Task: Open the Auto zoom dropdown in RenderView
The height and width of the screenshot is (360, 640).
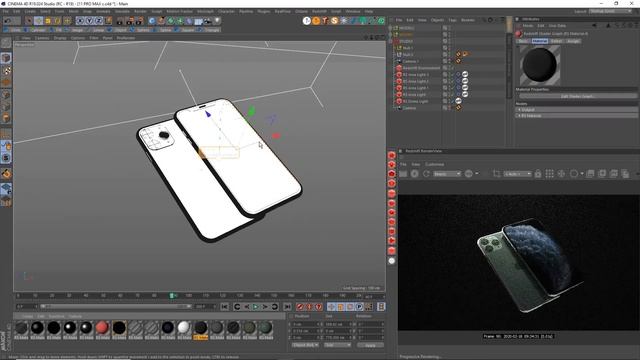Action: pos(518,174)
